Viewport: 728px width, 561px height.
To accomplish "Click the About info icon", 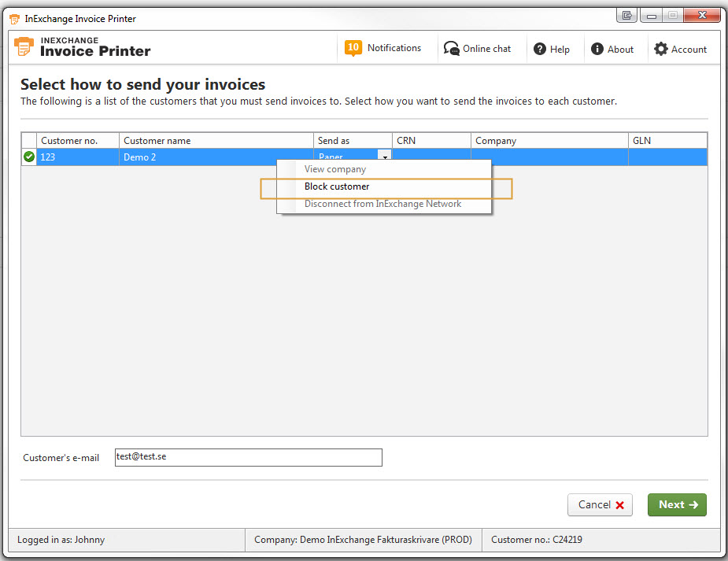I will pos(597,49).
